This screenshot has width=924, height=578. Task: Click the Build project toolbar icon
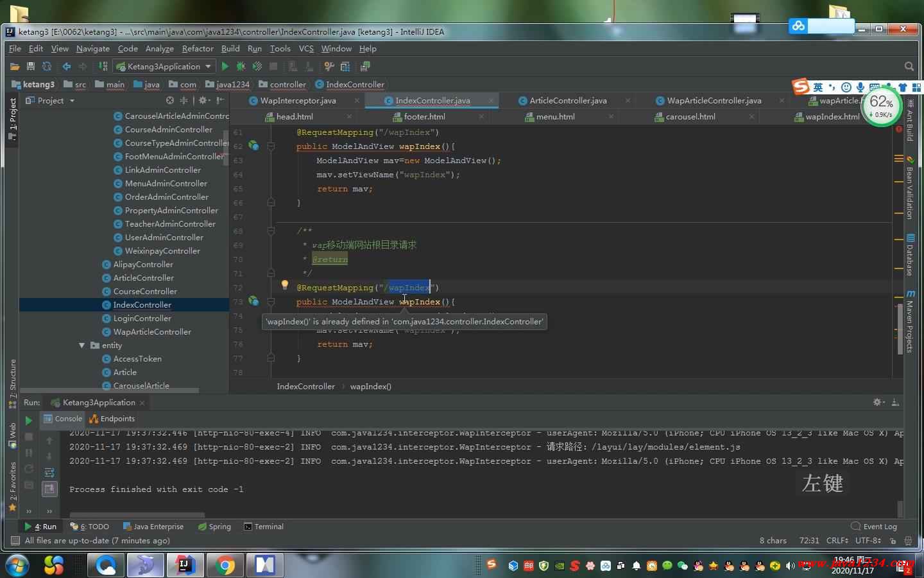pos(103,66)
